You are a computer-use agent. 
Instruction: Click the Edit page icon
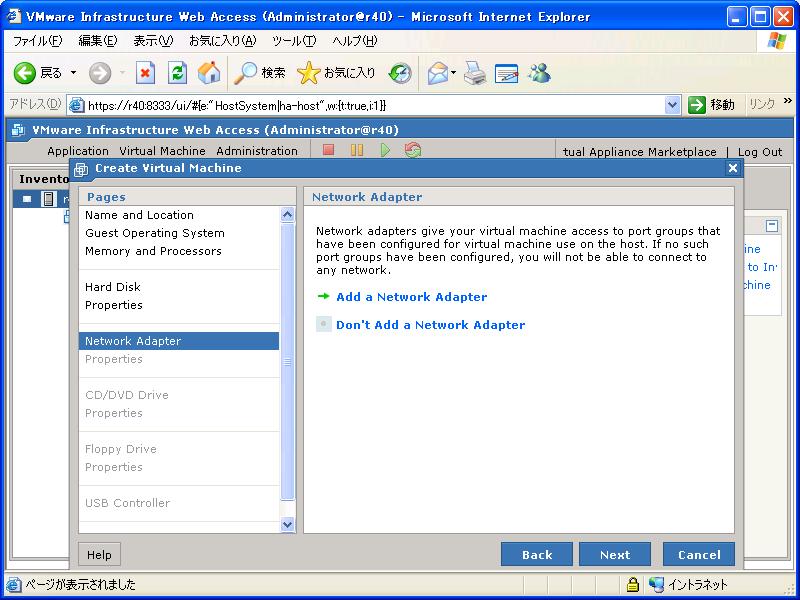[507, 73]
